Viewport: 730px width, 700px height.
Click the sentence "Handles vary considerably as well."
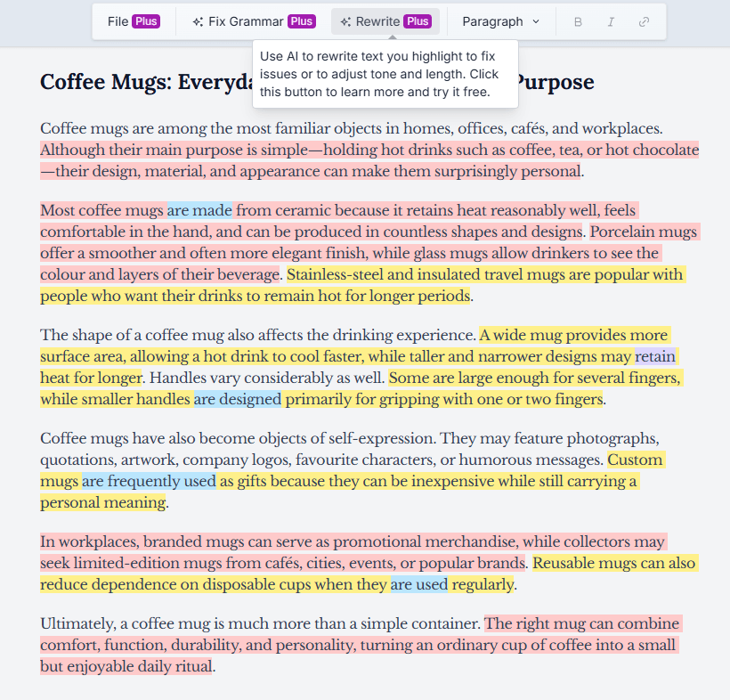[267, 378]
